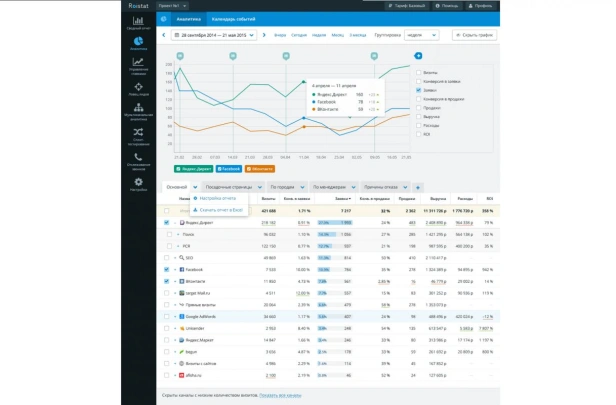Open split testing shuffle icon
The image size is (616, 405).
point(138,132)
